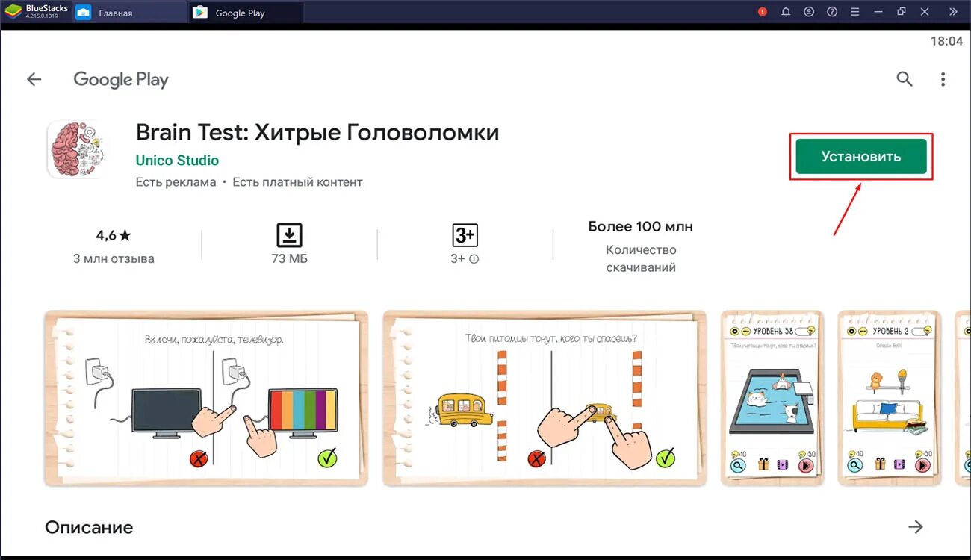Open the red alert notification icon

tap(763, 12)
